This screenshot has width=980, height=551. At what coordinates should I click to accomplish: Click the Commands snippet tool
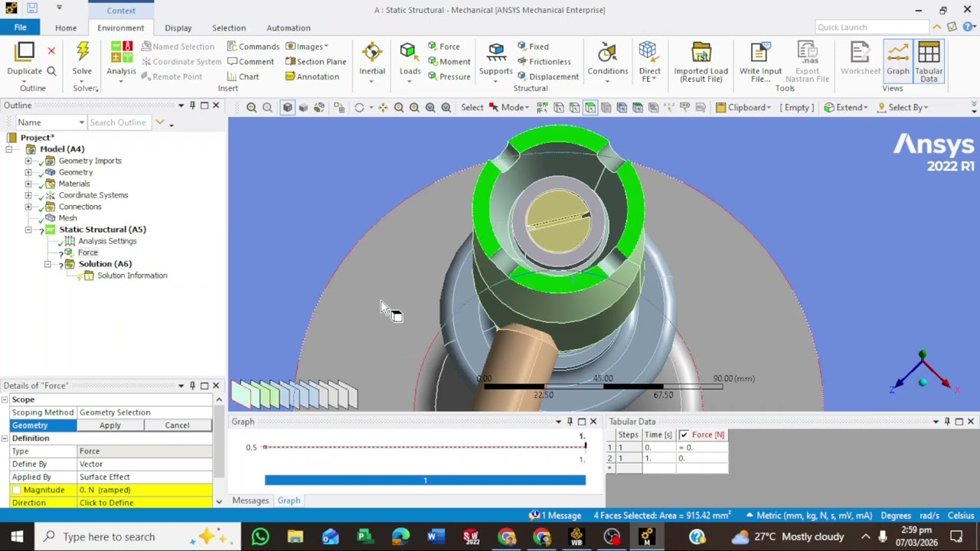pos(253,47)
